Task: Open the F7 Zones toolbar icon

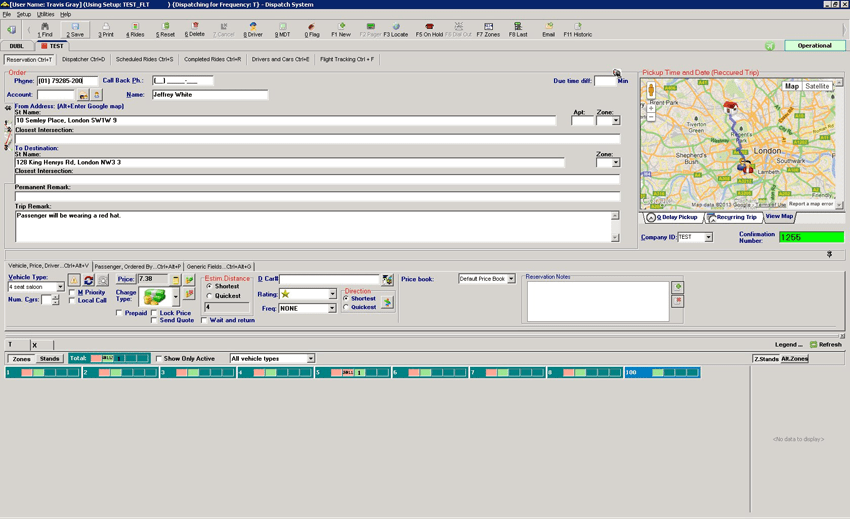Action: pyautogui.click(x=488, y=30)
